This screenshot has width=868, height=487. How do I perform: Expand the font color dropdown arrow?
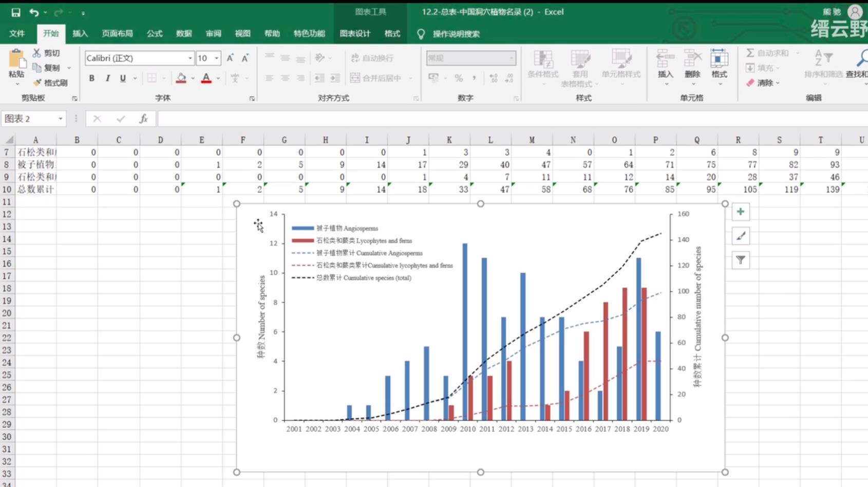pyautogui.click(x=218, y=78)
